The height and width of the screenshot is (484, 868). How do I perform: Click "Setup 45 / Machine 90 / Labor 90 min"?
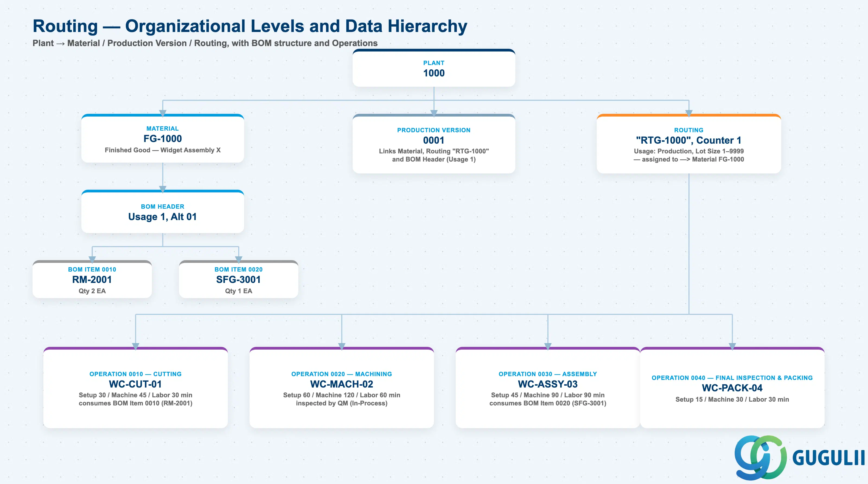pyautogui.click(x=548, y=395)
